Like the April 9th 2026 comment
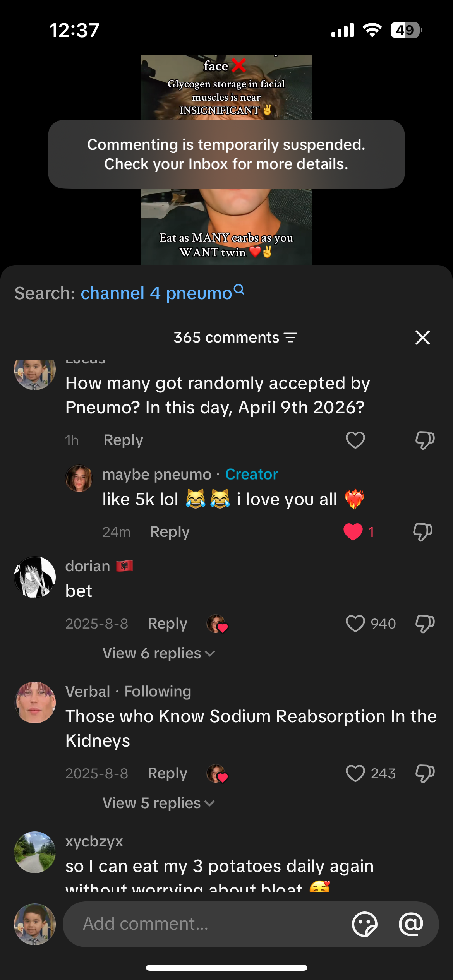 pyautogui.click(x=355, y=440)
